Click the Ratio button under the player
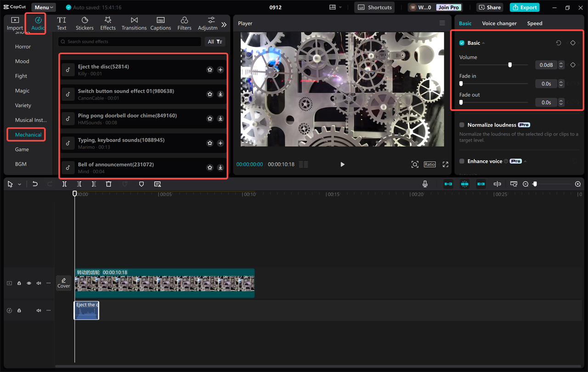Screen dimensions: 588x372 pyautogui.click(x=430, y=164)
